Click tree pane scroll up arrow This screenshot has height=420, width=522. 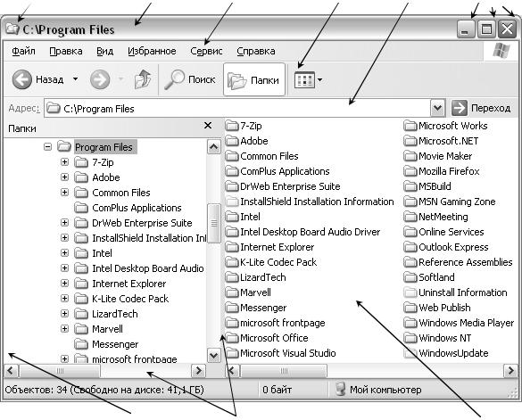coord(214,147)
